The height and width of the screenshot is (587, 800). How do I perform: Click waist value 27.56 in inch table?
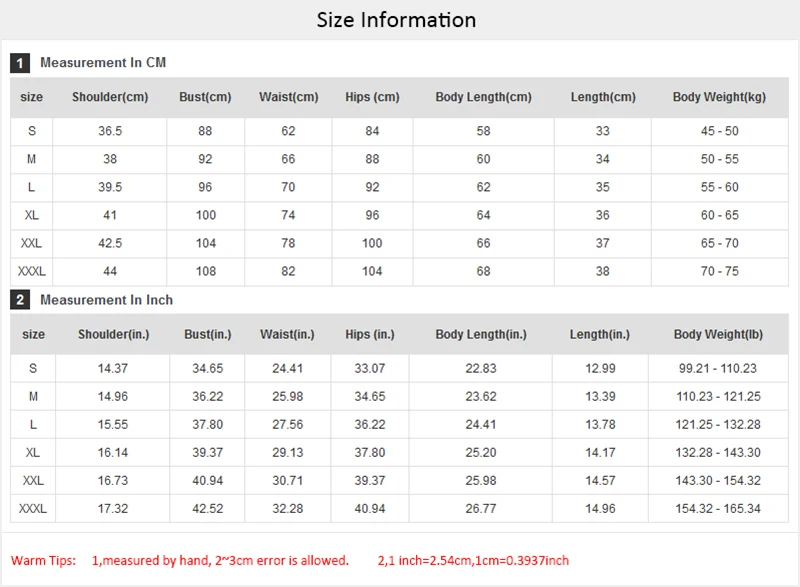pyautogui.click(x=288, y=424)
